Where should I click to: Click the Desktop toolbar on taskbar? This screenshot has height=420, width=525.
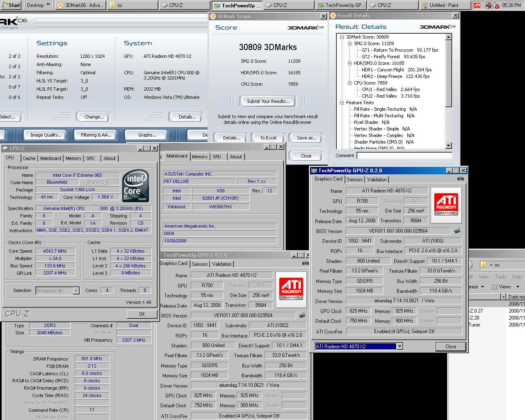(35, 5)
